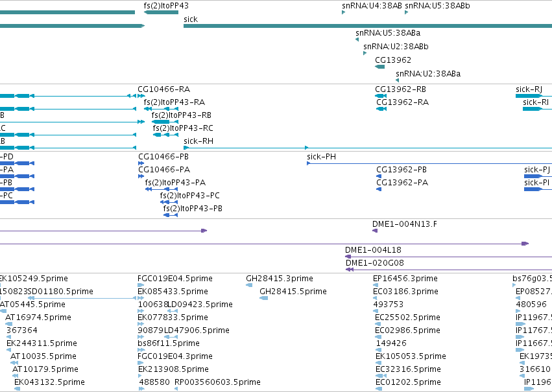The width and height of the screenshot is (552, 392).
Task: Open the CG13962-PA protein label
Action: pyautogui.click(x=402, y=183)
